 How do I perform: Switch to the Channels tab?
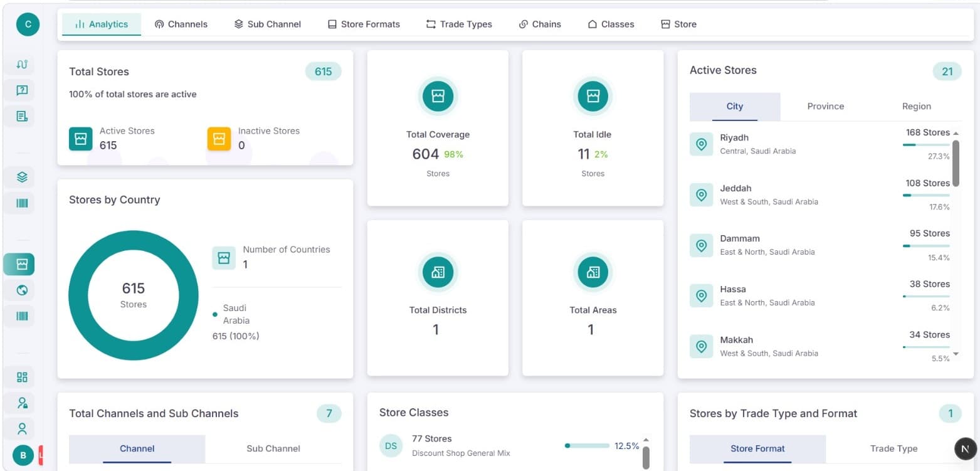[181, 24]
